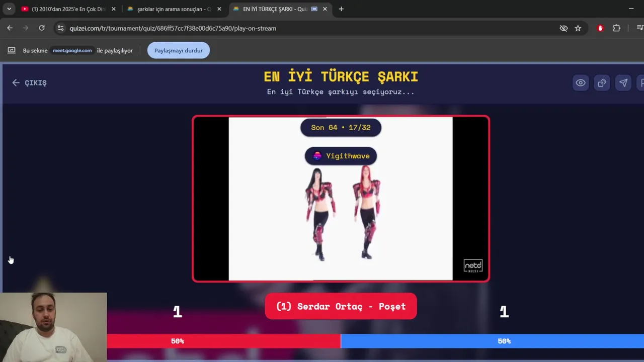Open a new browser tab
This screenshot has height=362, width=644.
pos(341,9)
